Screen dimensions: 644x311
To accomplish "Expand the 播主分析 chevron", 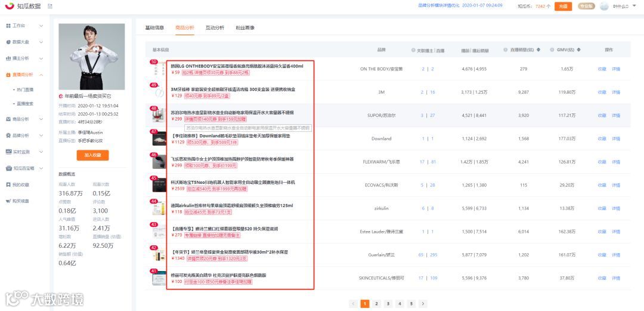I will [x=41, y=58].
